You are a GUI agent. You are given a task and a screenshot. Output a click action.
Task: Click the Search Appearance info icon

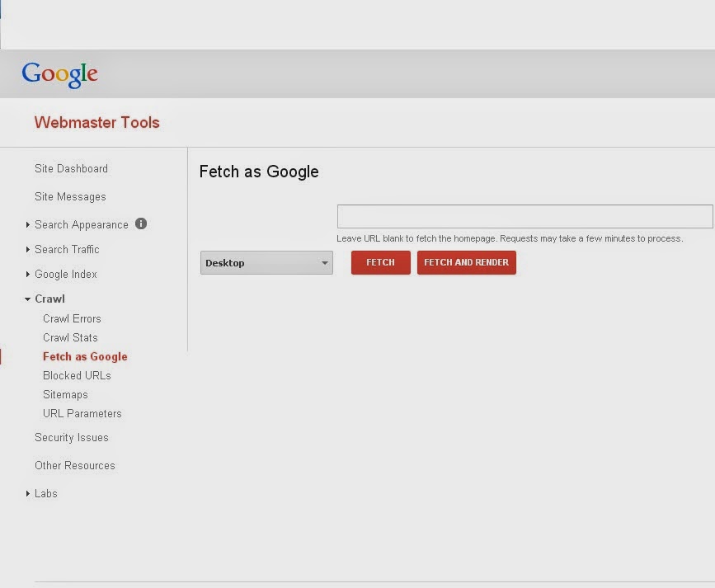[139, 223]
